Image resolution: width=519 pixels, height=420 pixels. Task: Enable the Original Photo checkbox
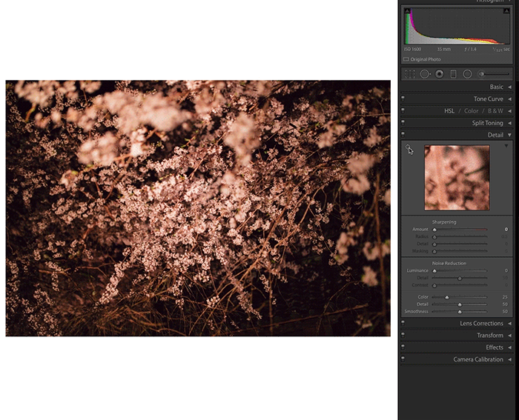click(406, 59)
